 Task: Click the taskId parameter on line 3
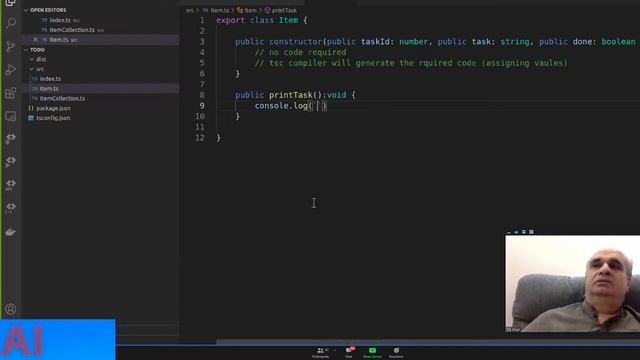[375, 42]
